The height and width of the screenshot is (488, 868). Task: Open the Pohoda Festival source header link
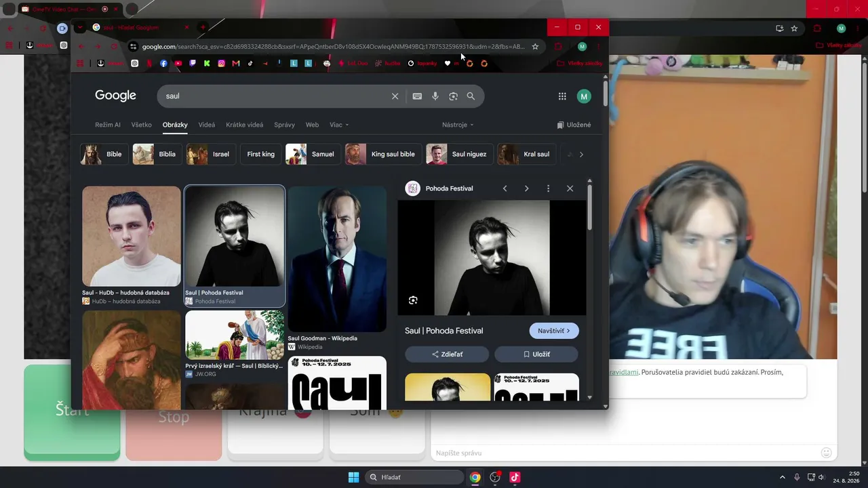pos(439,188)
